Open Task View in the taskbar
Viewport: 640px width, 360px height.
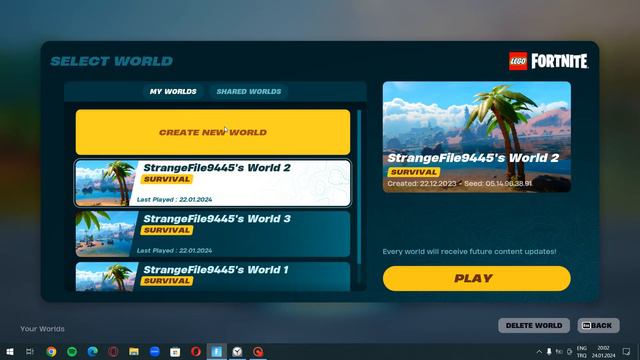pos(30,351)
